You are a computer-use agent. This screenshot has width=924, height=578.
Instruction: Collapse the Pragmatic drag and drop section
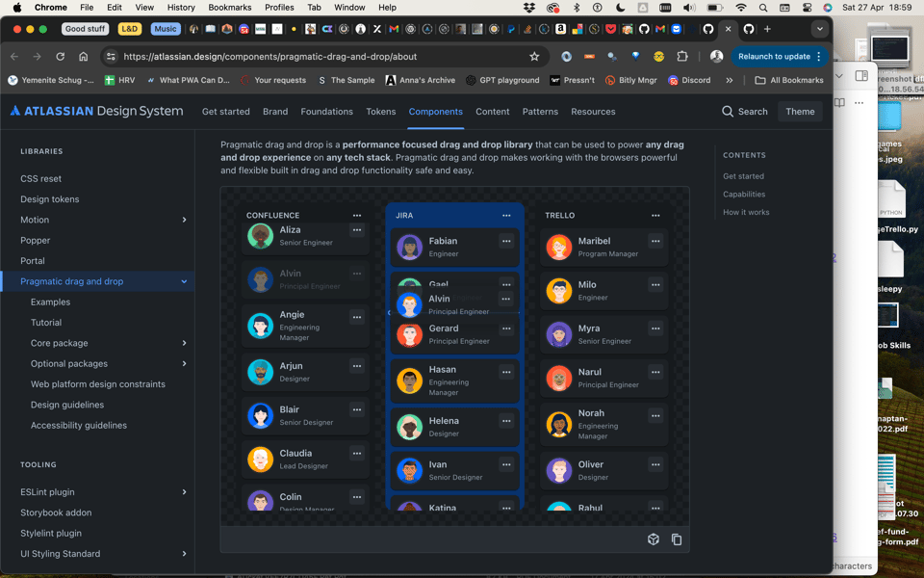183,281
